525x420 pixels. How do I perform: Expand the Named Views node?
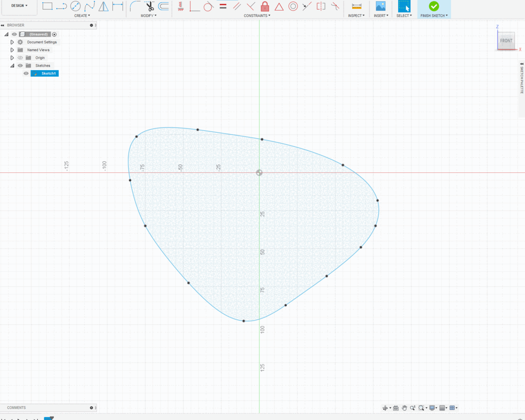click(12, 50)
